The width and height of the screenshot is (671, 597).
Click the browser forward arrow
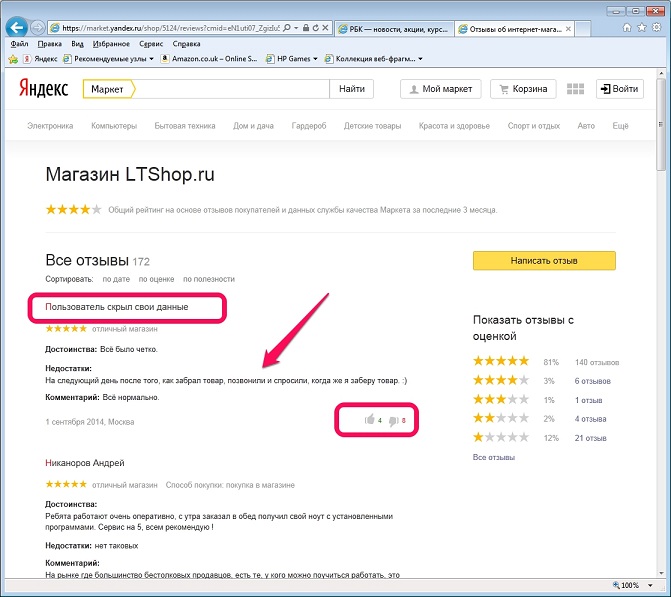coord(38,28)
